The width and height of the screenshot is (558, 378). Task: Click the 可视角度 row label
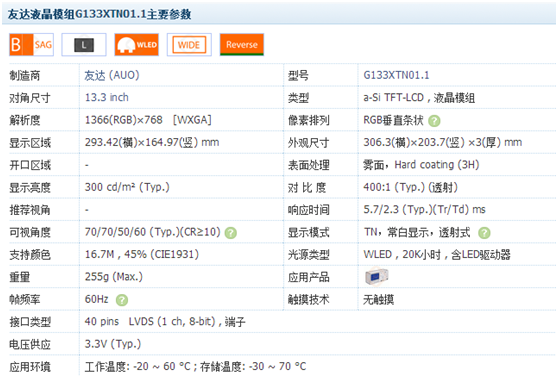pyautogui.click(x=30, y=232)
